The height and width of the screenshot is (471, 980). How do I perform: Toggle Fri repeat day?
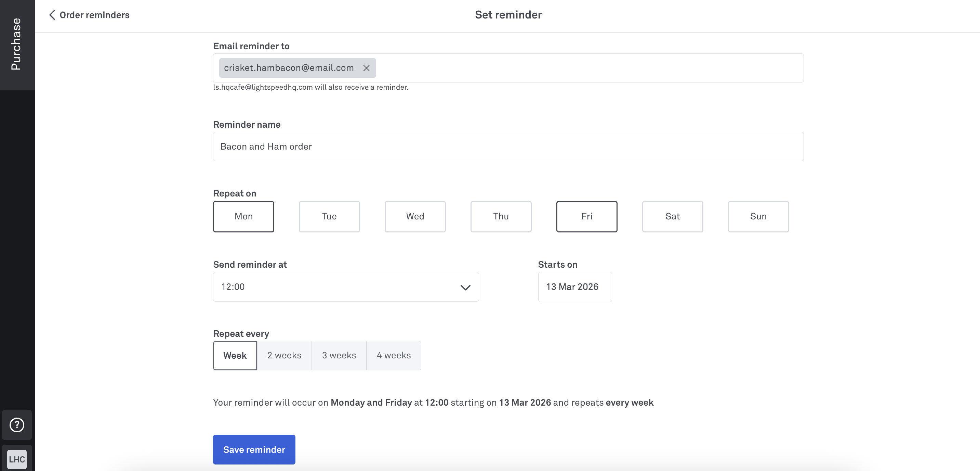(x=587, y=216)
